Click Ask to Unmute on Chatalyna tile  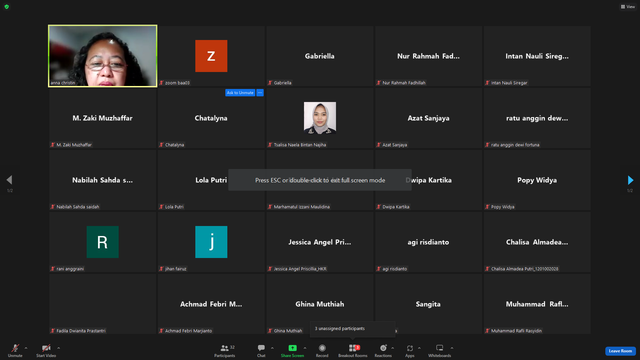(x=240, y=93)
